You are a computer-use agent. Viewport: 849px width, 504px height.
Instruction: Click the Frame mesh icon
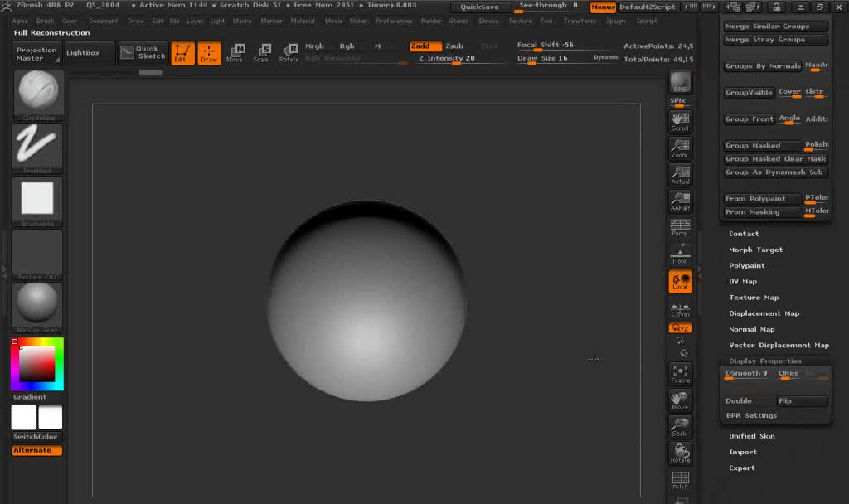[680, 374]
